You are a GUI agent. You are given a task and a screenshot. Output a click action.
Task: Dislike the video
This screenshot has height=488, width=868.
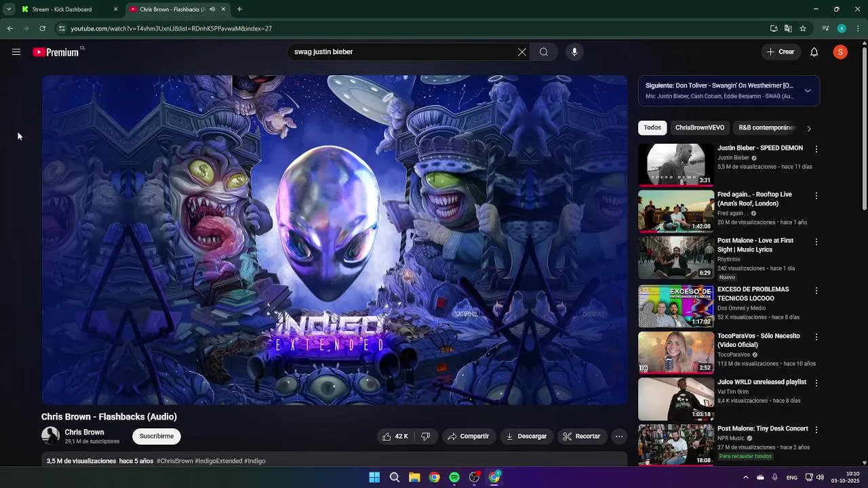(425, 436)
